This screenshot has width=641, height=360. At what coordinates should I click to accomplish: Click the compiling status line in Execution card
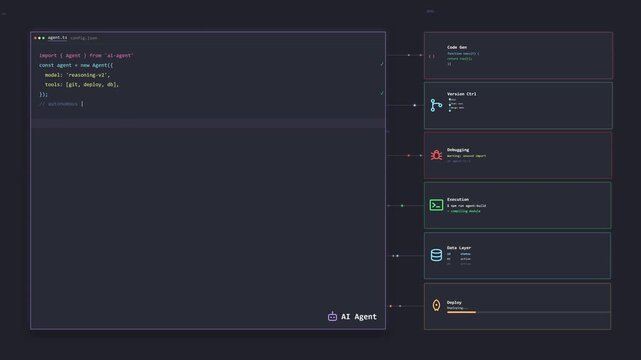[x=464, y=211]
